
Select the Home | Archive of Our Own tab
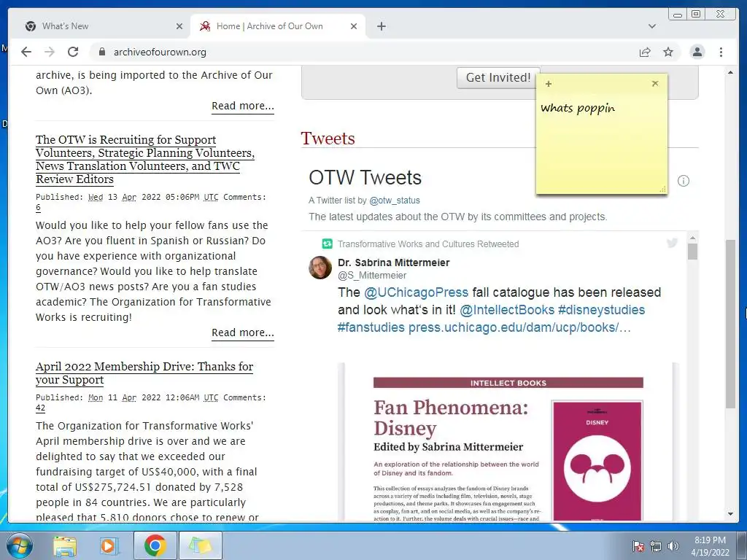(278, 26)
